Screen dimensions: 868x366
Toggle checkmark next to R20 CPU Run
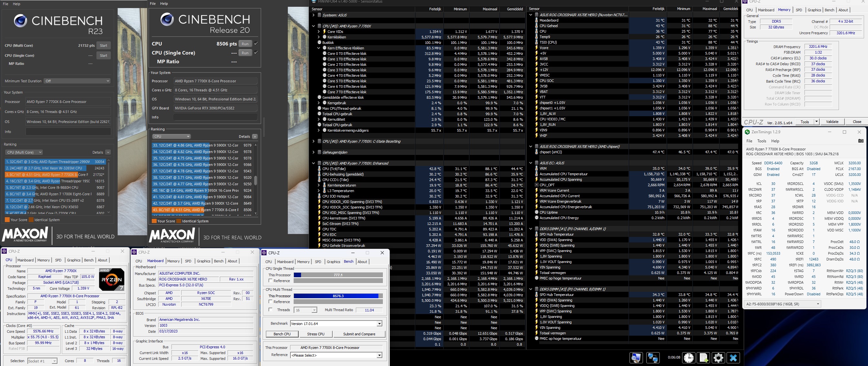[x=256, y=44]
